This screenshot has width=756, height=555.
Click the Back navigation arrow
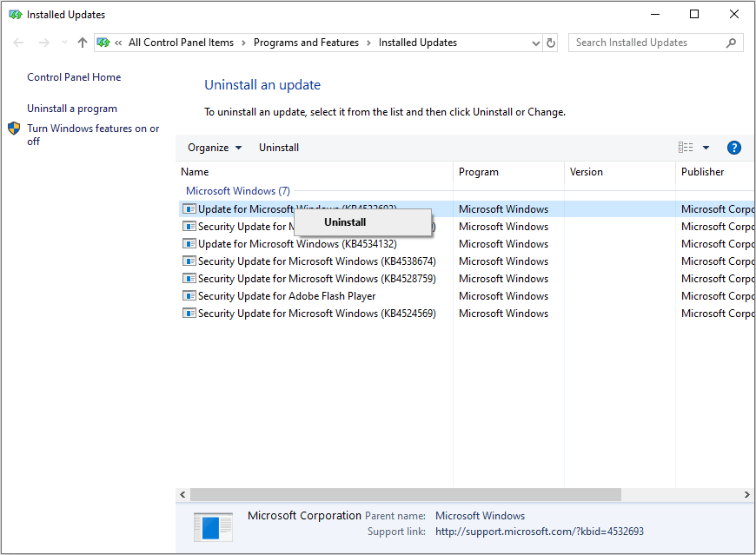[18, 43]
